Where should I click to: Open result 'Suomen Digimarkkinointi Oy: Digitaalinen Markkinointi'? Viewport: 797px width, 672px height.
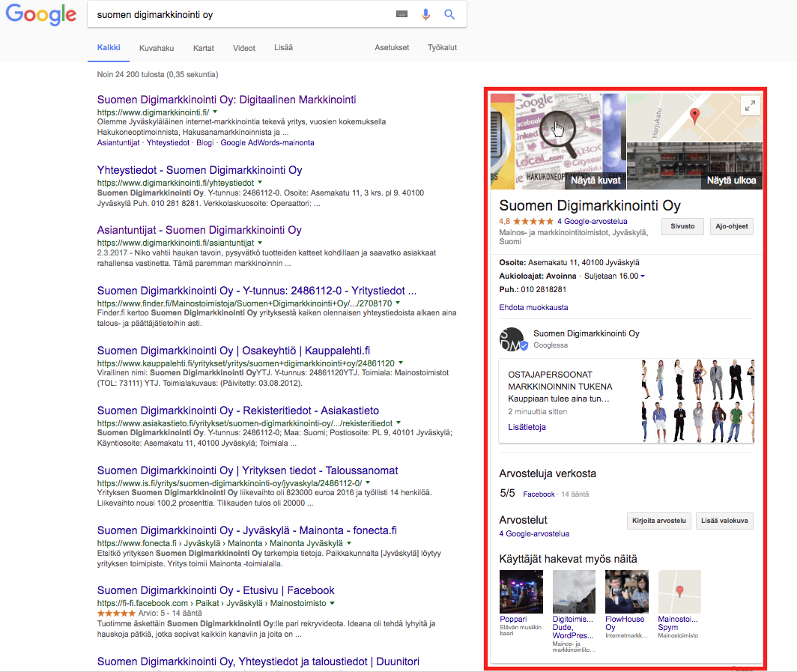(x=227, y=100)
